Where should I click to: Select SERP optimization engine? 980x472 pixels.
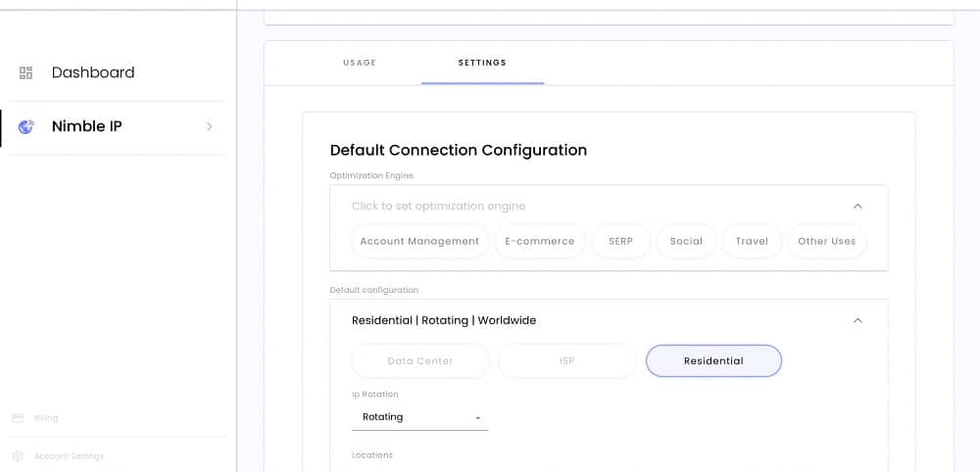click(x=620, y=241)
